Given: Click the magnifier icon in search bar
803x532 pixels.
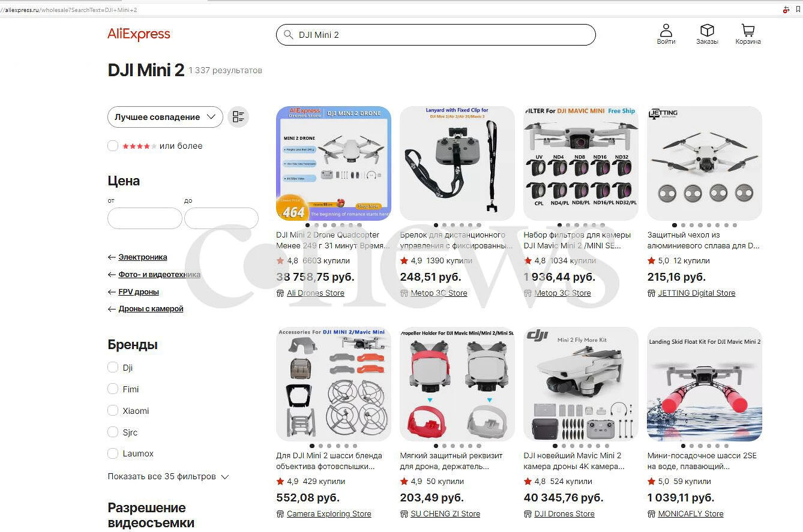Looking at the screenshot, I should coord(289,35).
